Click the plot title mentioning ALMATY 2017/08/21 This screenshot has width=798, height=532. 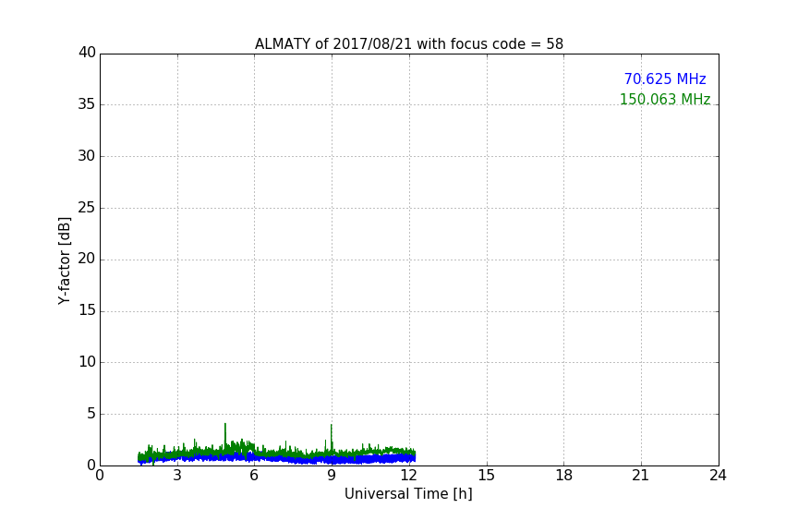pos(409,44)
